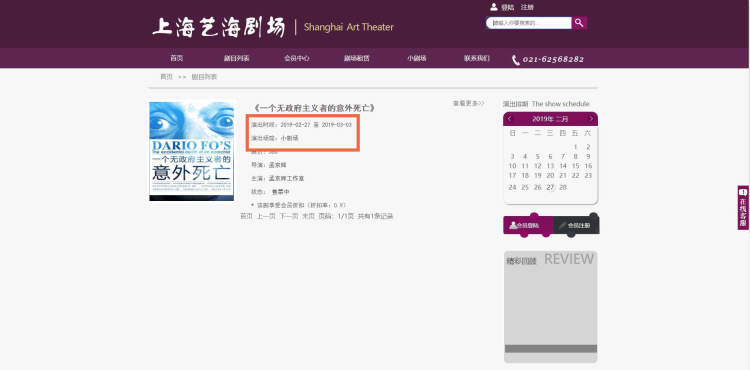Click the 下一页 pagination link

tap(288, 216)
